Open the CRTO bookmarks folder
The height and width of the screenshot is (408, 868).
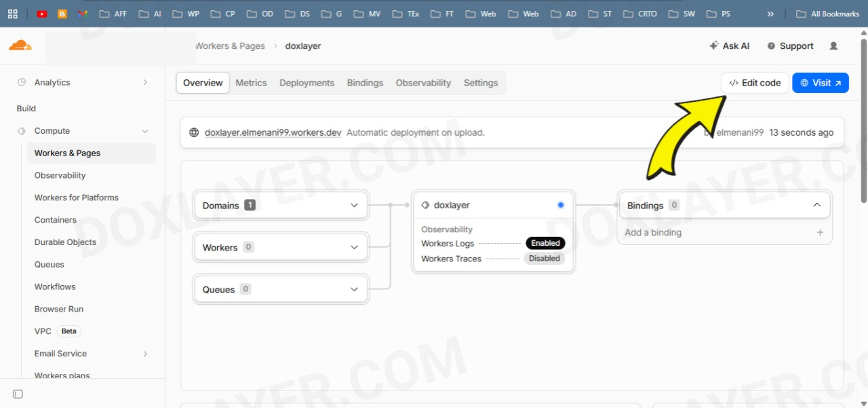pyautogui.click(x=639, y=14)
